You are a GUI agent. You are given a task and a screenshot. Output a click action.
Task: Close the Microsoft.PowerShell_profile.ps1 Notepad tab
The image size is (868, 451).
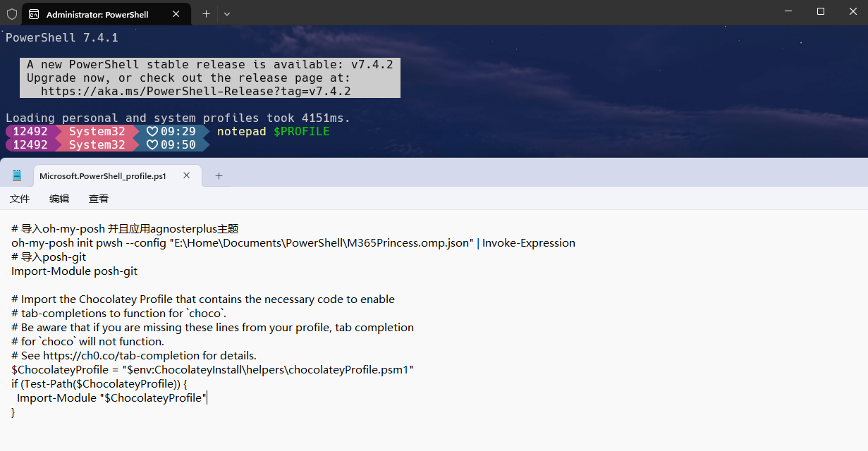click(187, 175)
